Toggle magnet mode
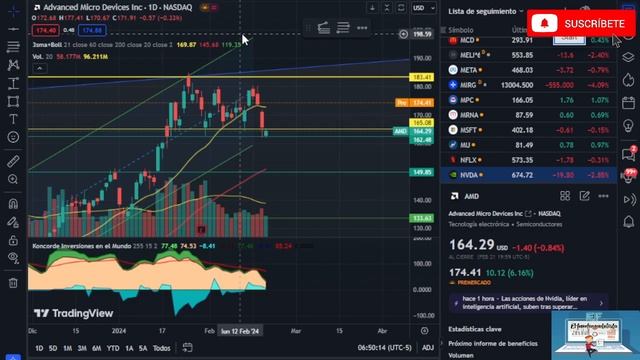 (x=13, y=204)
